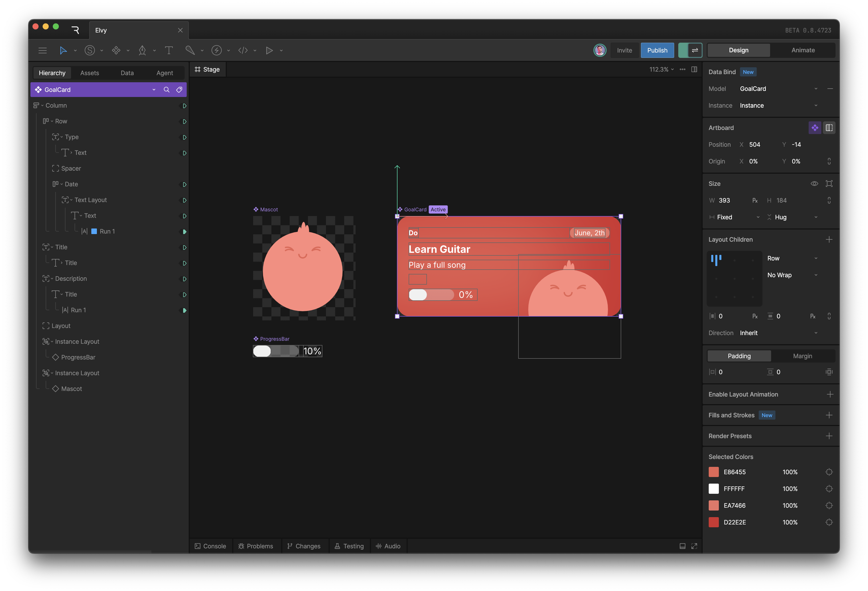Screen dimensions: 868x591
Task: Click the swap arrows icon beside Publish
Action: click(695, 51)
